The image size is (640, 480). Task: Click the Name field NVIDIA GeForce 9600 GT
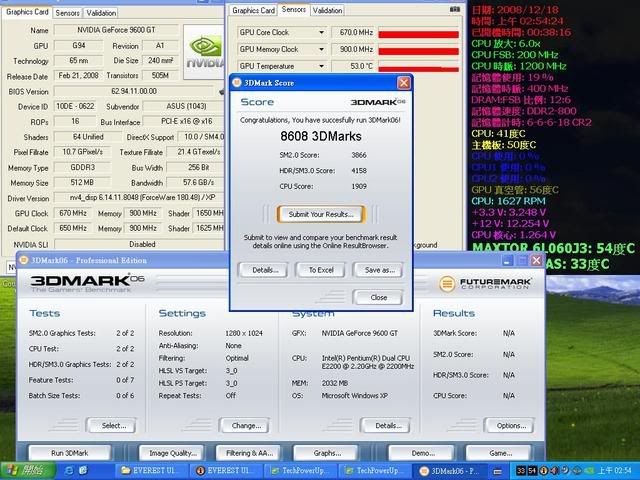pyautogui.click(x=116, y=30)
